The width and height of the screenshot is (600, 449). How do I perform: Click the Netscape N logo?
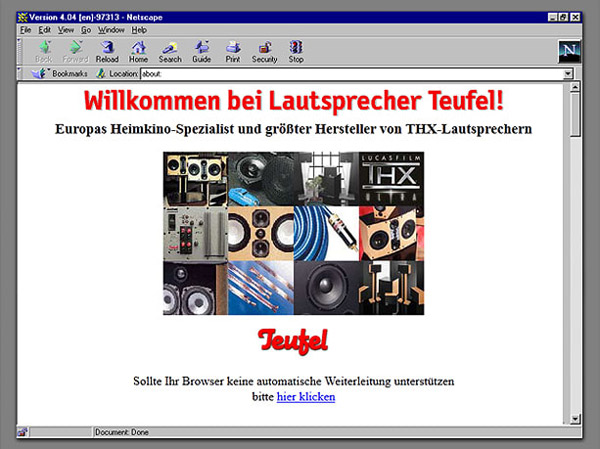(x=570, y=52)
